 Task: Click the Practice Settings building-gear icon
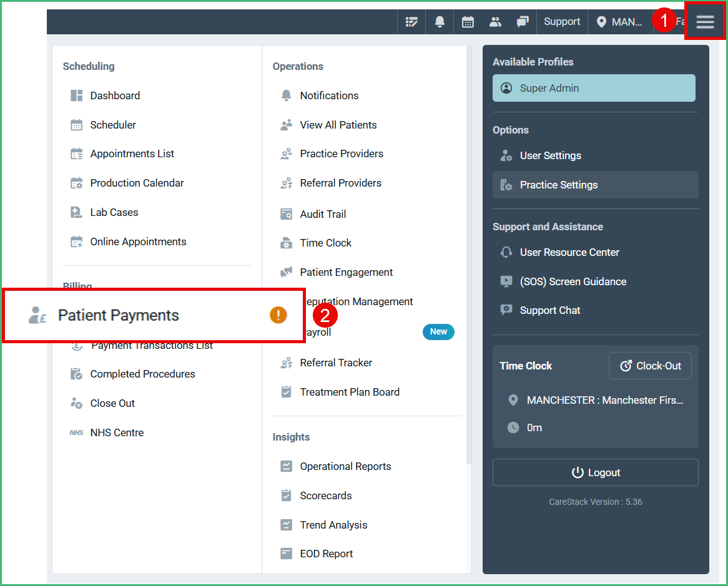tap(506, 185)
